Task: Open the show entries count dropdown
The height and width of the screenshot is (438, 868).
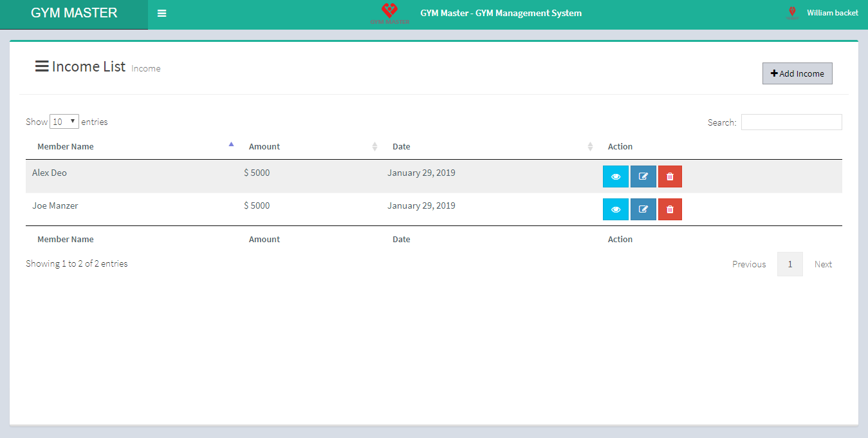Action: 64,122
